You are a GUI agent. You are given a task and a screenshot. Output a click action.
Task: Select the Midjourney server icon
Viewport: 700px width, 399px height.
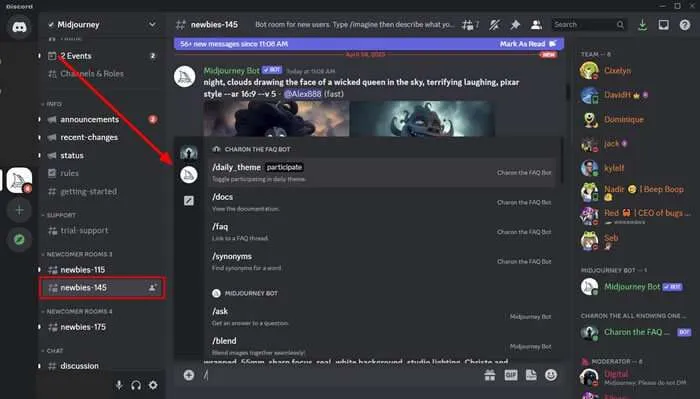click(x=19, y=180)
